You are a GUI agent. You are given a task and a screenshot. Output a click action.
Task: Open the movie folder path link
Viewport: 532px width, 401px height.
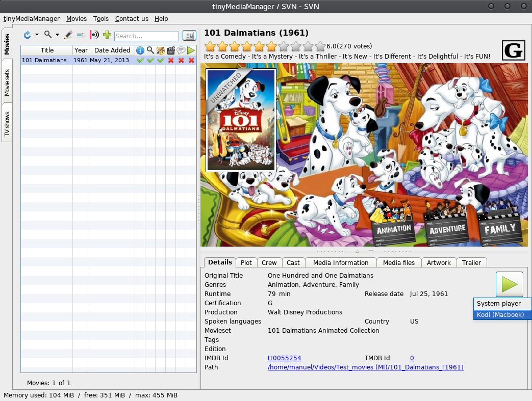click(366, 367)
